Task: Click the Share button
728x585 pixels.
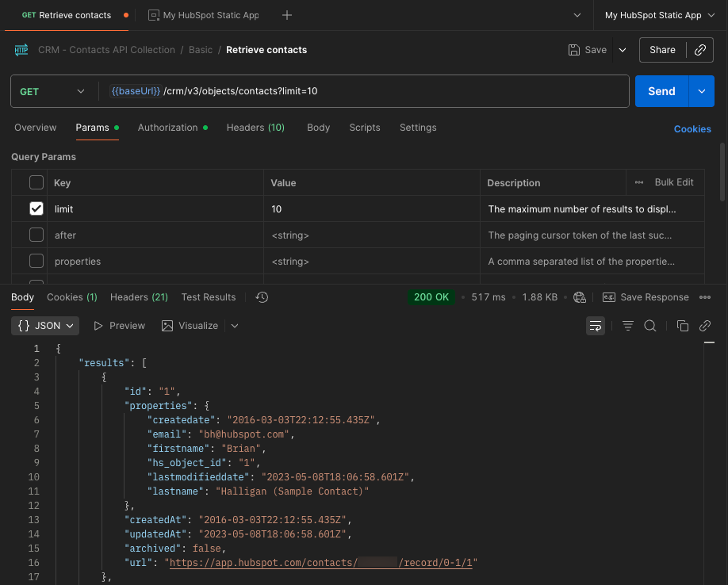Action: point(662,50)
